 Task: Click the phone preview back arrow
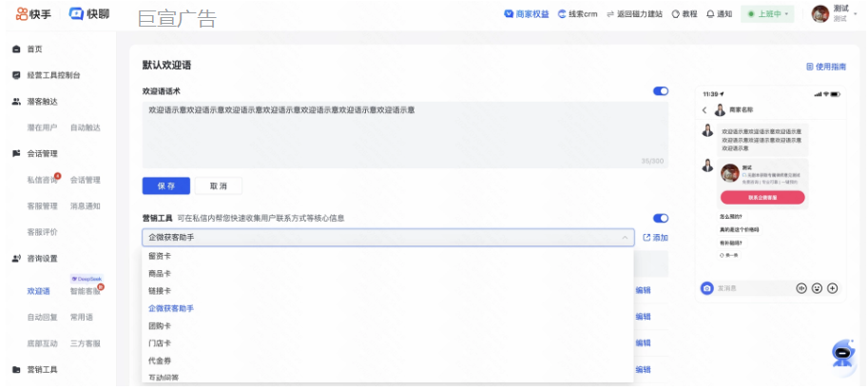point(704,110)
